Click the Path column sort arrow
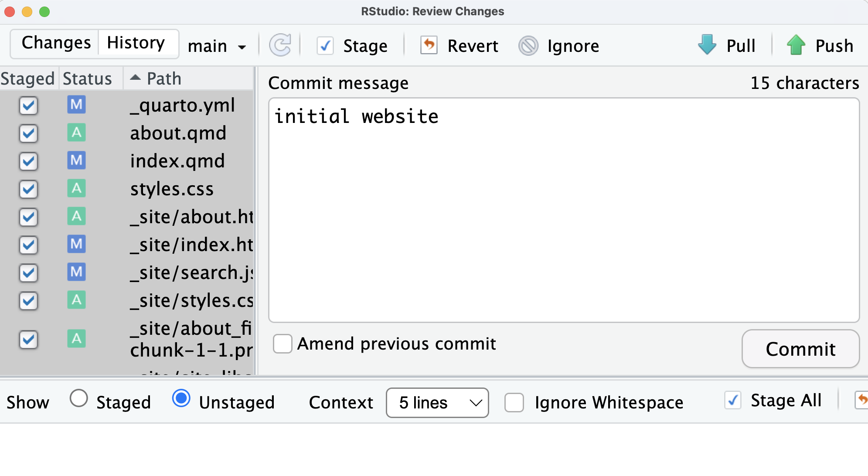Image resolution: width=868 pixels, height=476 pixels. coord(135,78)
